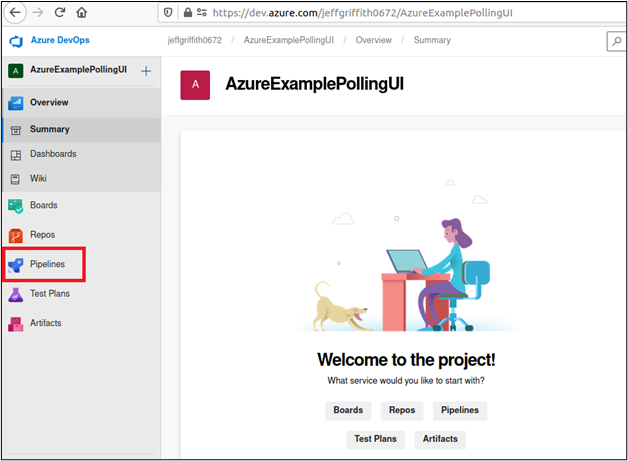Click the Test Plans welcome button
Image resolution: width=628 pixels, height=461 pixels.
pos(375,439)
